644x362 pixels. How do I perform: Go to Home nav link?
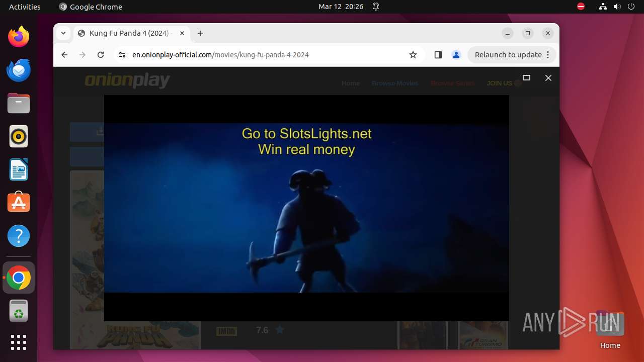tap(351, 83)
